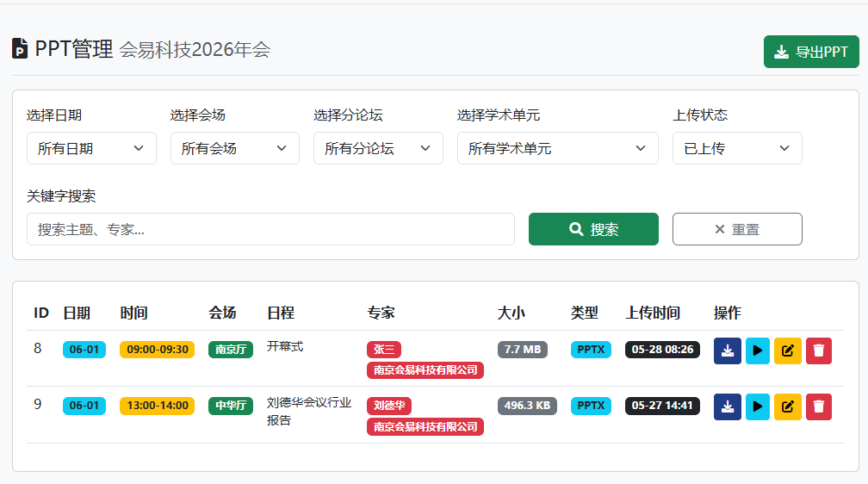This screenshot has width=868, height=484.
Task: Click the 刘德华 expert tag
Action: tap(388, 406)
